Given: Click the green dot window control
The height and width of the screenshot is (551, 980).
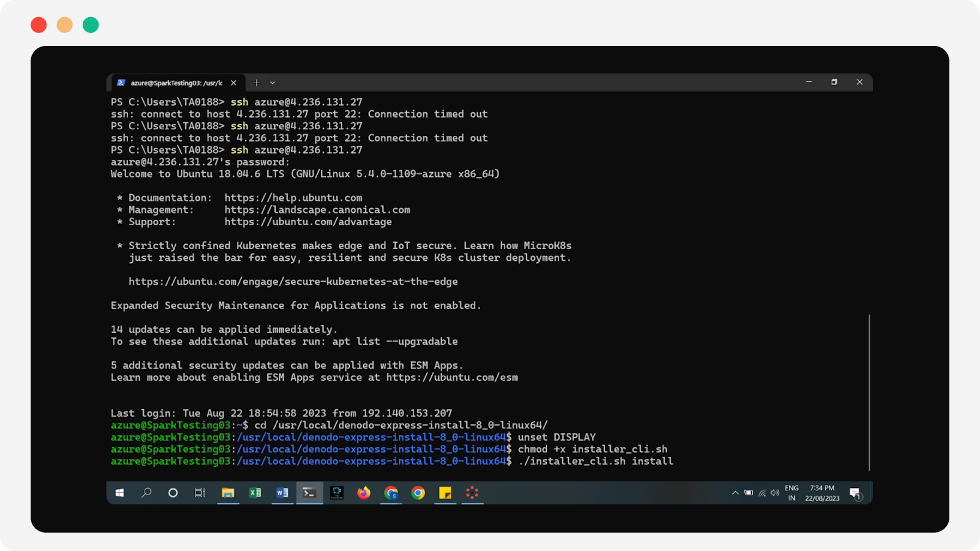Looking at the screenshot, I should 91,25.
